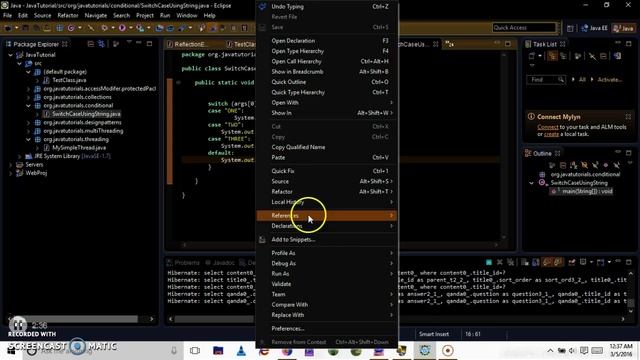
Task: Expand org.javatutorials.designpatterns package
Action: pyautogui.click(x=28, y=122)
